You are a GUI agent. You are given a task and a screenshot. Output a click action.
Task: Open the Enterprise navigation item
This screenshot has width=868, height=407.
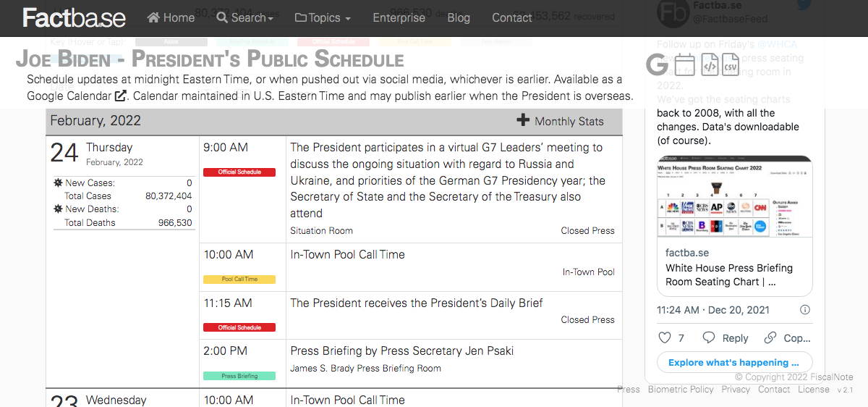click(399, 18)
